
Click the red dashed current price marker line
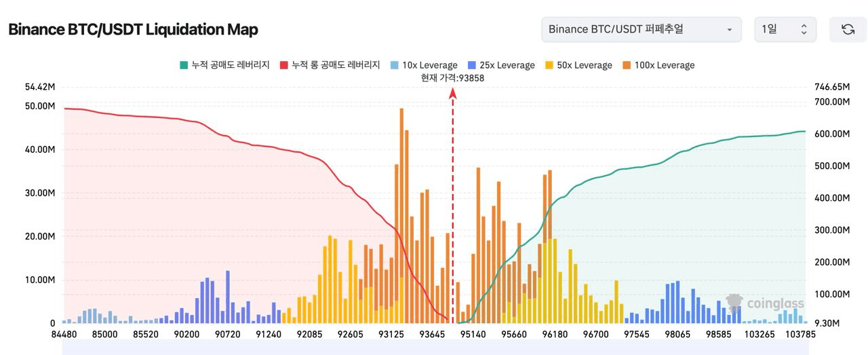coord(452,207)
